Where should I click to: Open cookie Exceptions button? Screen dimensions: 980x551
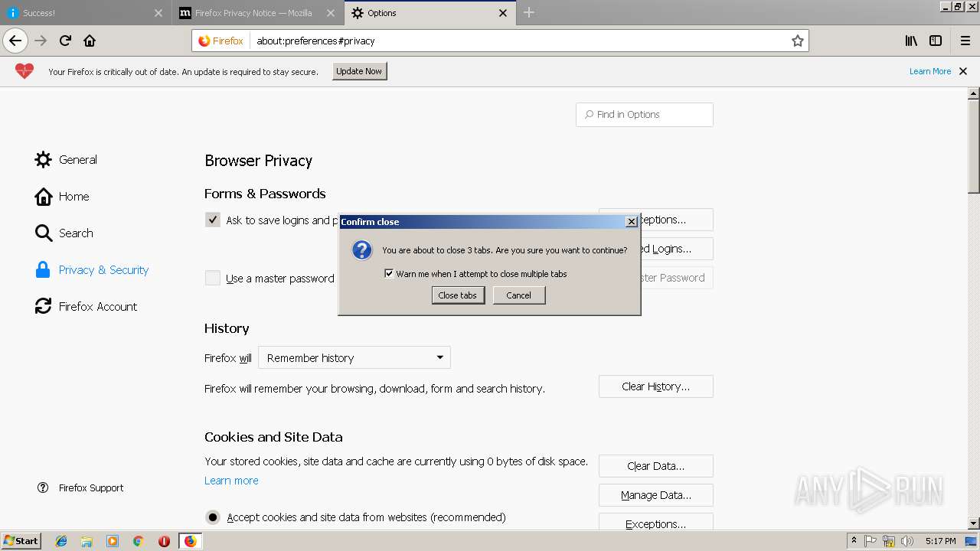click(655, 523)
